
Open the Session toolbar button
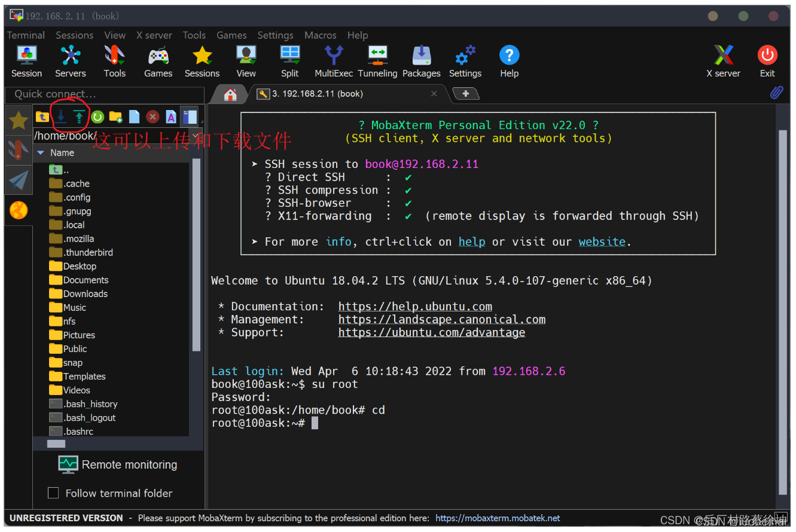[x=26, y=62]
